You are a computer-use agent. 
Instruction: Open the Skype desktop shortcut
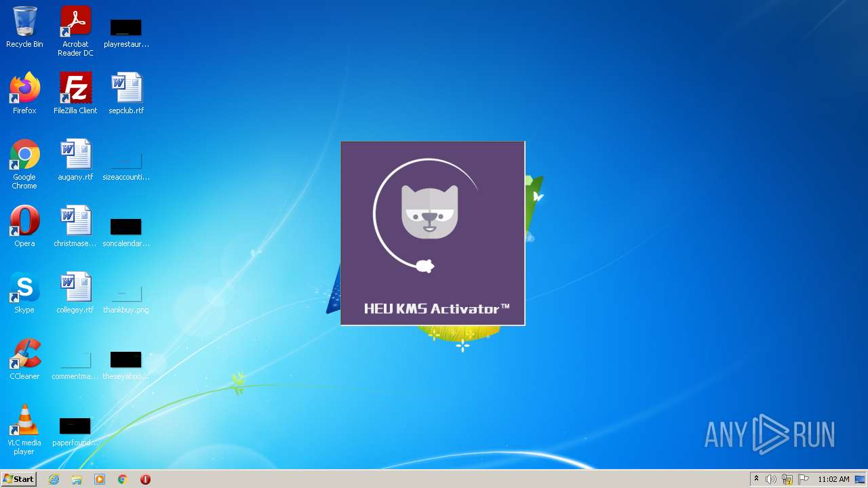[x=24, y=293]
